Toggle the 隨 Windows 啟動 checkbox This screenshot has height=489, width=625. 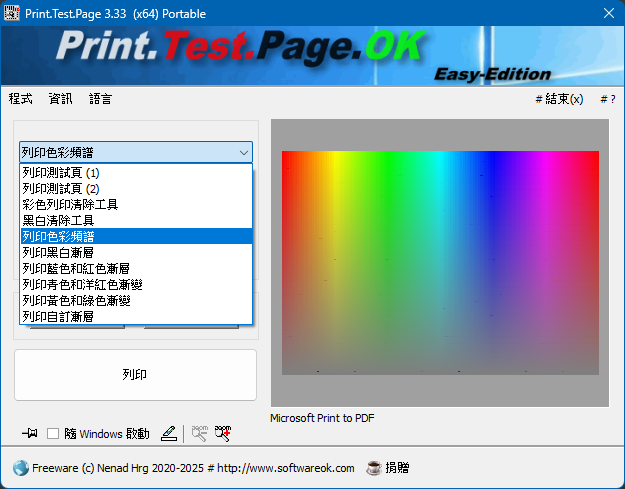[54, 434]
